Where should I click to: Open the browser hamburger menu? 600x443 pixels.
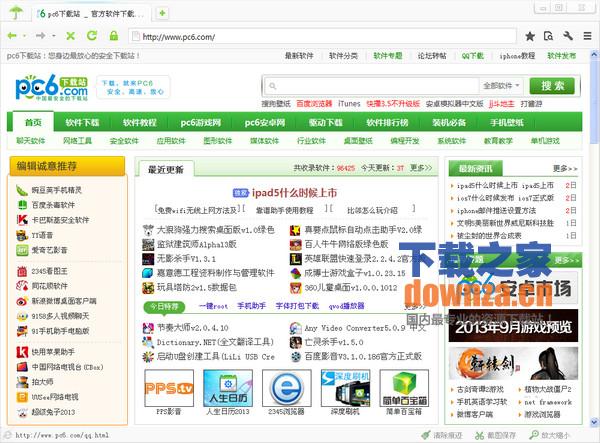(x=587, y=36)
